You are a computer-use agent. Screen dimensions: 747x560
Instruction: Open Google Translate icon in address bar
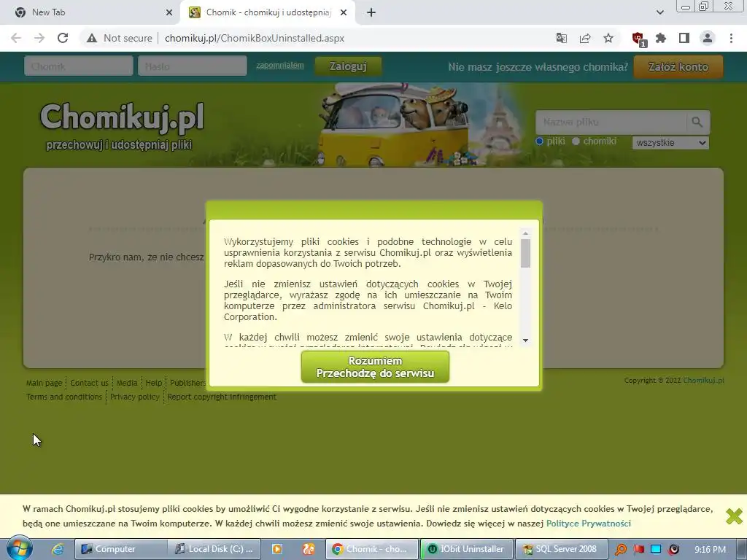(x=562, y=38)
